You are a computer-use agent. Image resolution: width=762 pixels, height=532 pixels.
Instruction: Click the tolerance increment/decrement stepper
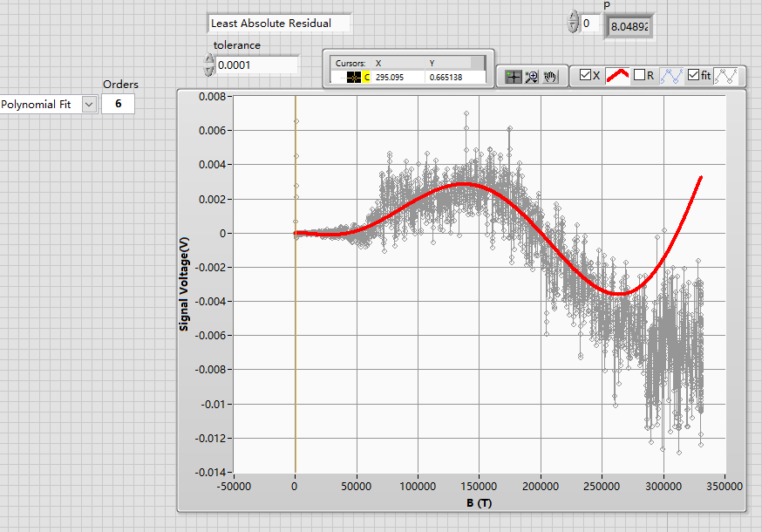click(208, 65)
